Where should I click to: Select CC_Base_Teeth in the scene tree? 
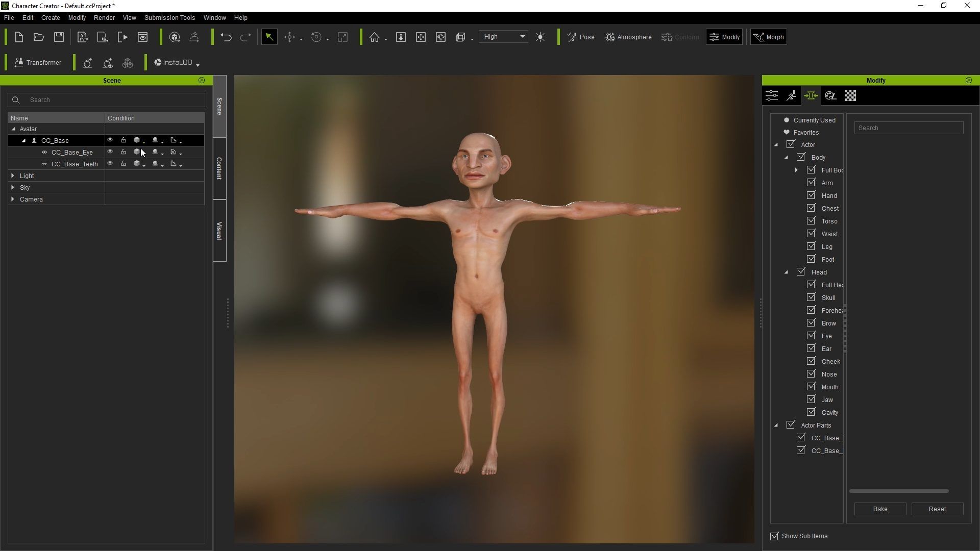[75, 164]
